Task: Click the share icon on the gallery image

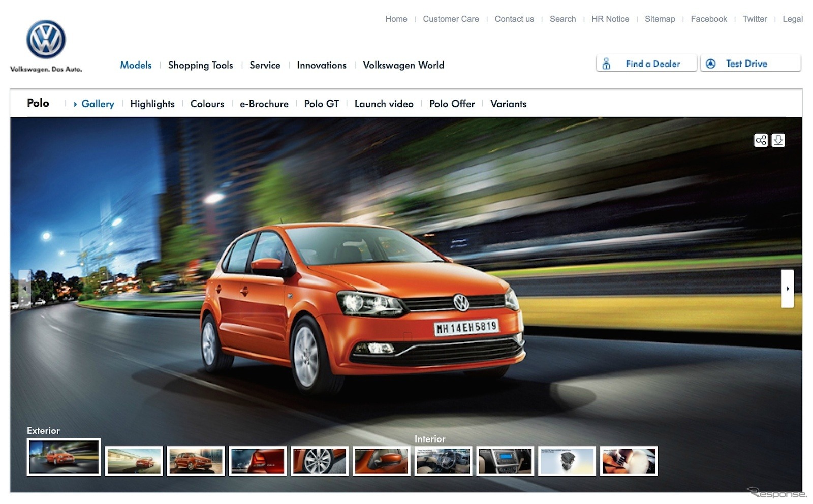Action: tap(761, 140)
